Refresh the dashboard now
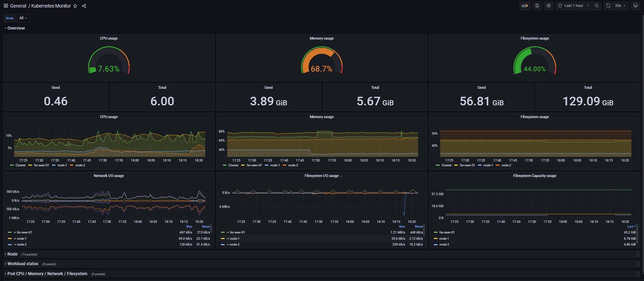The height and width of the screenshot is (281, 644). click(x=608, y=6)
